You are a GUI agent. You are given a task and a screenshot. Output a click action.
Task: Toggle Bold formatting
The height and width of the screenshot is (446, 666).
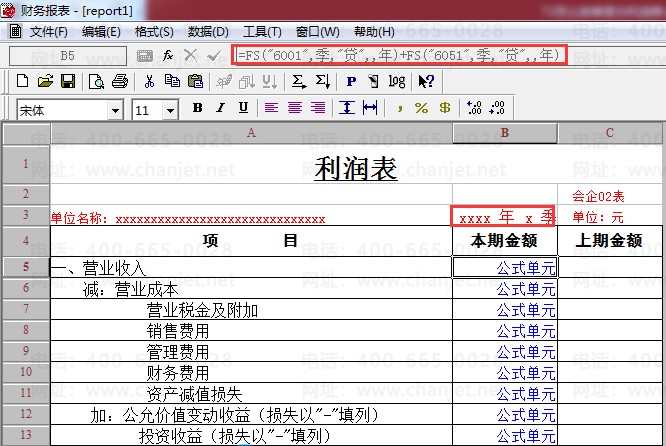coord(197,108)
